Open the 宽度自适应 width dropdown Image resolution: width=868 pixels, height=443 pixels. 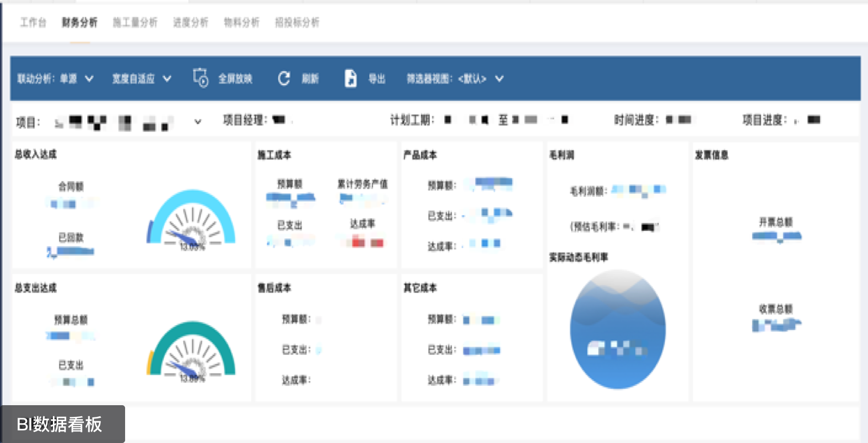click(x=167, y=79)
